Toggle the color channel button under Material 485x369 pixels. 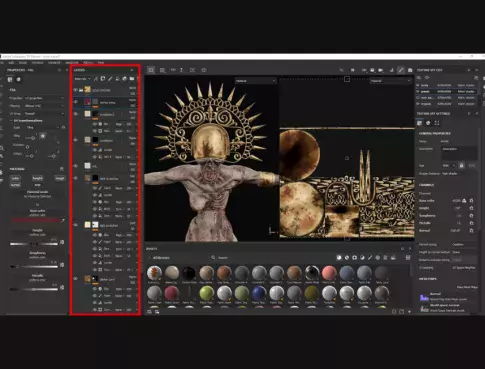click(x=16, y=178)
